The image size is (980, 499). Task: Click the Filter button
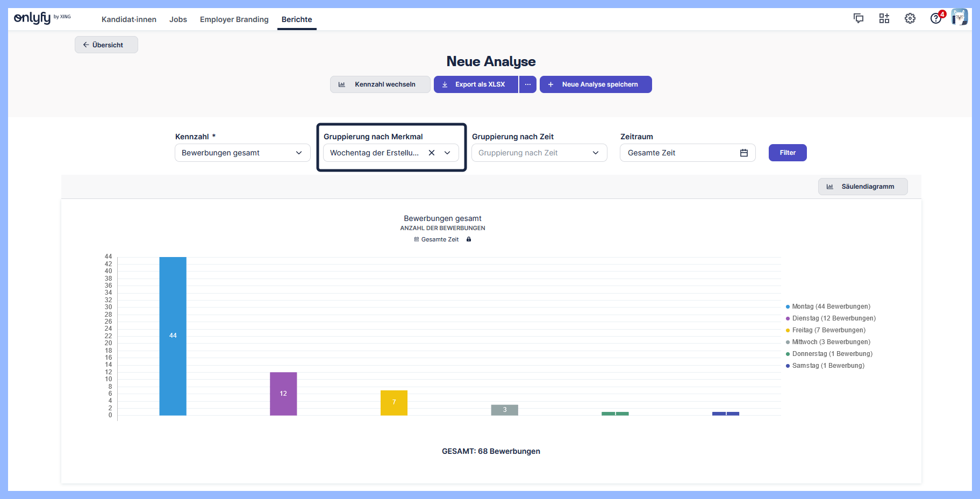(x=788, y=153)
